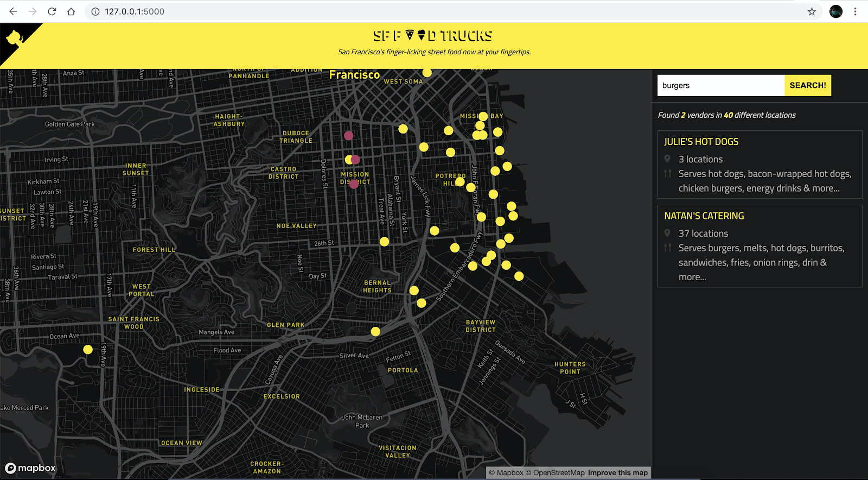This screenshot has width=868, height=480.
Task: Click the SF Food Trucks logo title
Action: click(x=433, y=36)
